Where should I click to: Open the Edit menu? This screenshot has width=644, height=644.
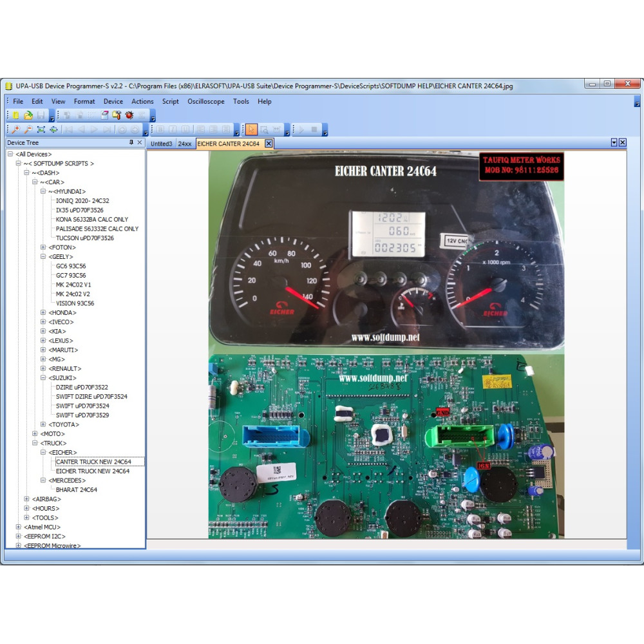pos(37,102)
